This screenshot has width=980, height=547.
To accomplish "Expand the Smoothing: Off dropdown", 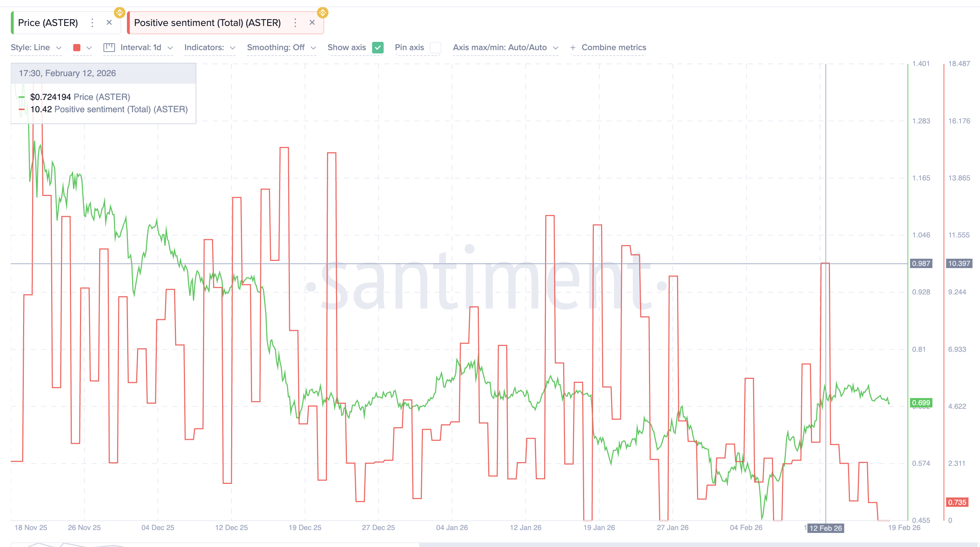I will tap(281, 48).
